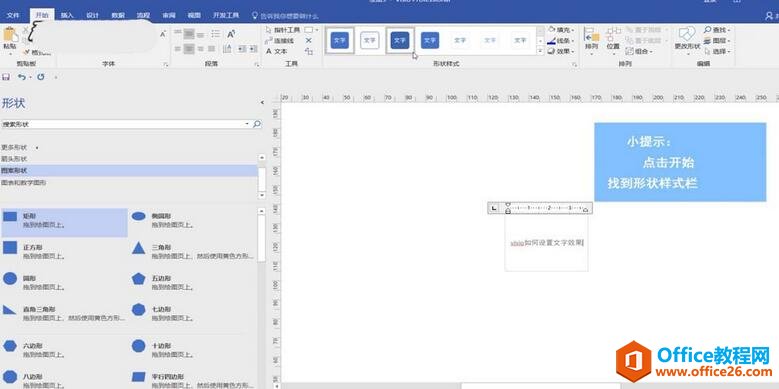Apply the first solid blue shape style
Image resolution: width=779 pixels, height=389 pixels.
pyautogui.click(x=340, y=40)
